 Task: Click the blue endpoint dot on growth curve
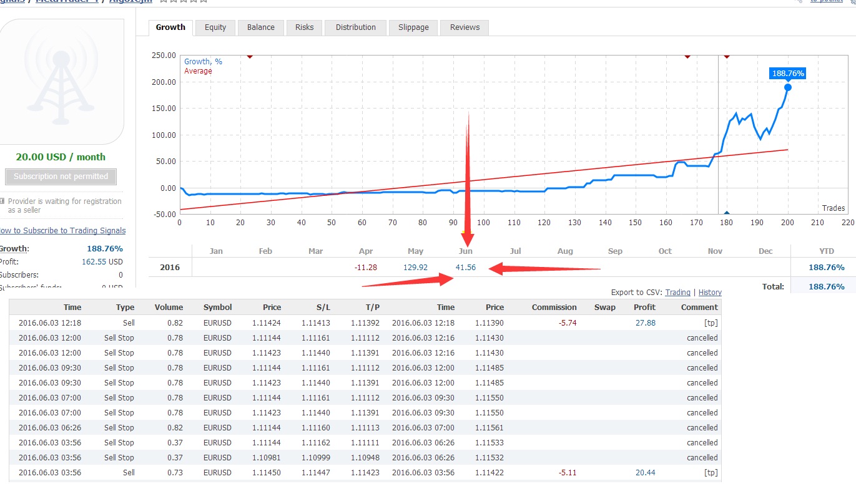788,87
